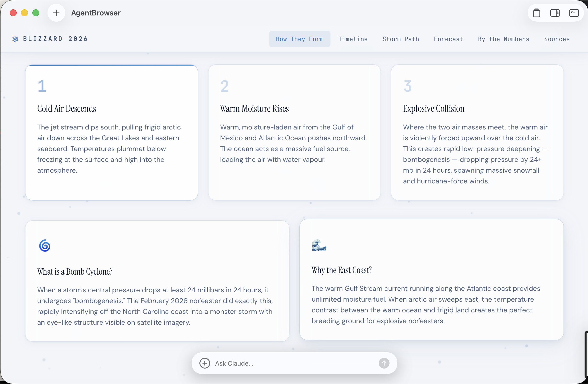Toggle the sidebar panel icon
Viewport: 588px width, 384px height.
pos(555,13)
